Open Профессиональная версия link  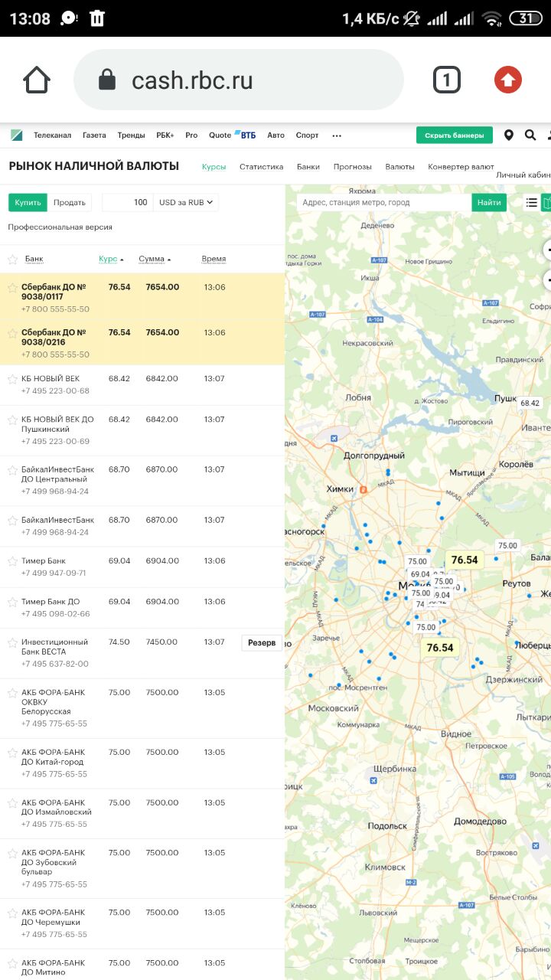(60, 227)
